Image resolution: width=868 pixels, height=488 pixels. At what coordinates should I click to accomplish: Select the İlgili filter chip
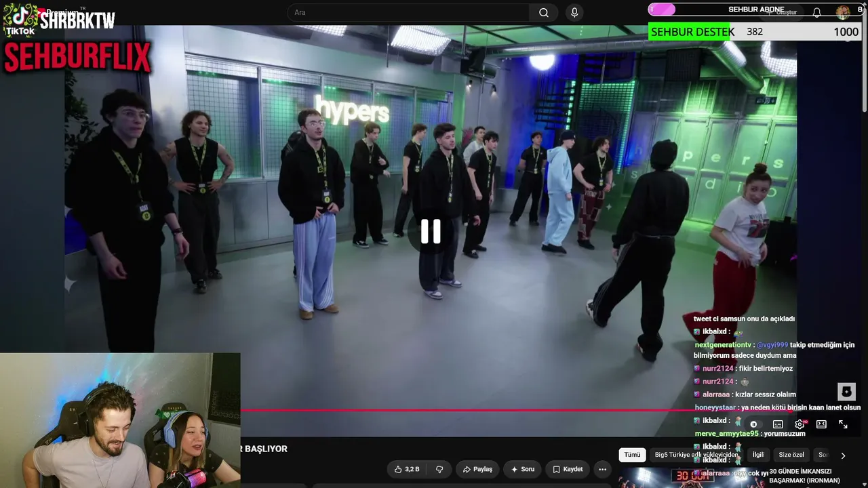[x=758, y=455]
